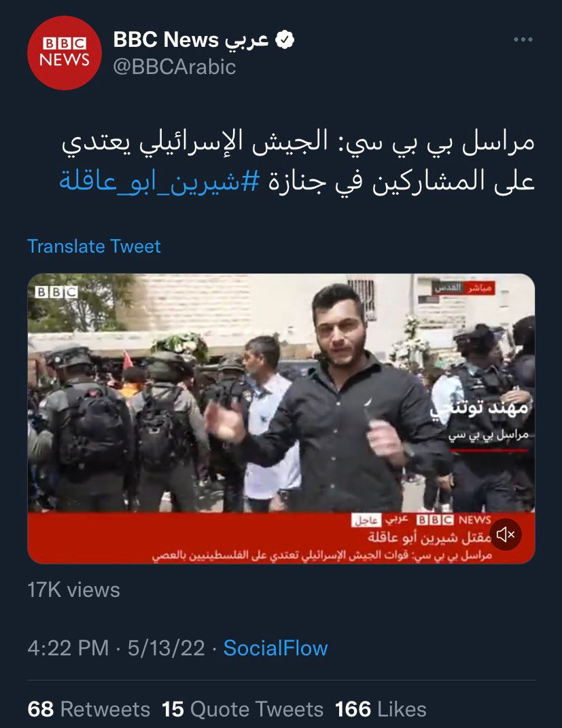
Task: Open the three-dot tweet options menu
Action: [x=523, y=39]
